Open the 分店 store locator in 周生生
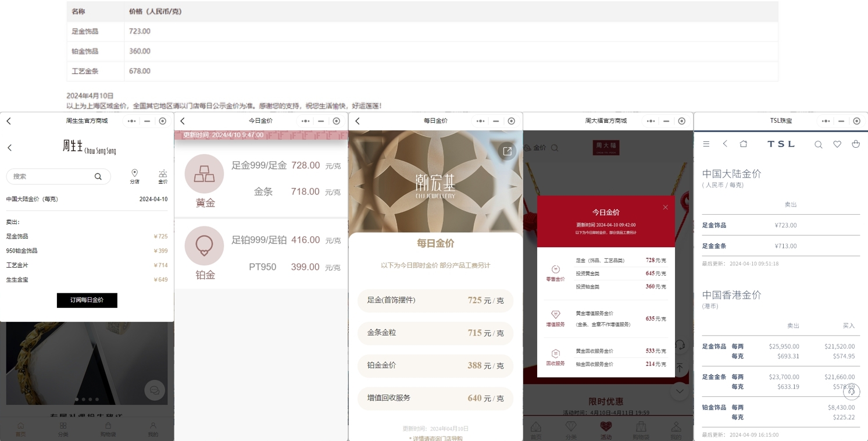The height and width of the screenshot is (441, 868). click(134, 176)
